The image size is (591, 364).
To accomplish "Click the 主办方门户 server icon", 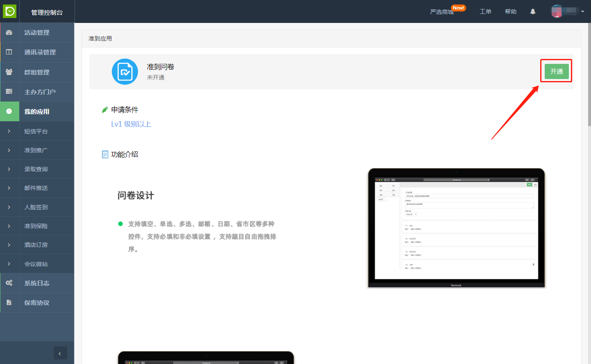I will (9, 92).
